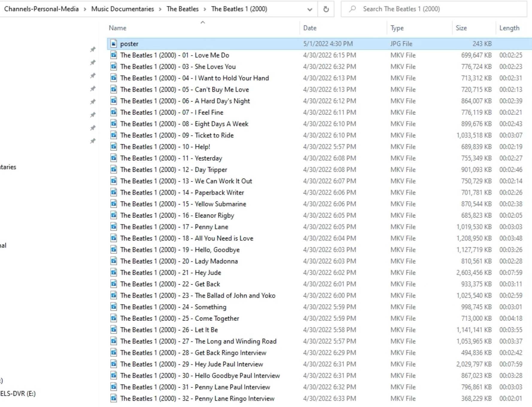Expand chevron after Channels-Personal-Media breadcrumb
The height and width of the screenshot is (407, 532).
coord(85,9)
